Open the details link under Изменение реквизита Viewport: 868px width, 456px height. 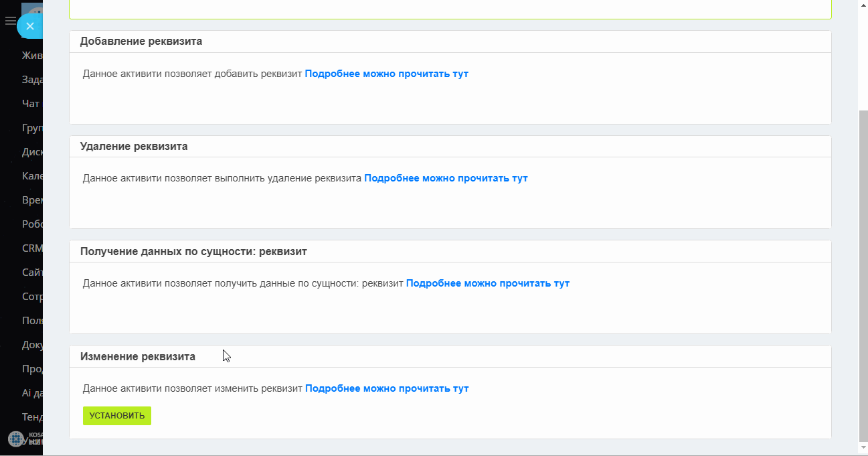click(x=387, y=388)
